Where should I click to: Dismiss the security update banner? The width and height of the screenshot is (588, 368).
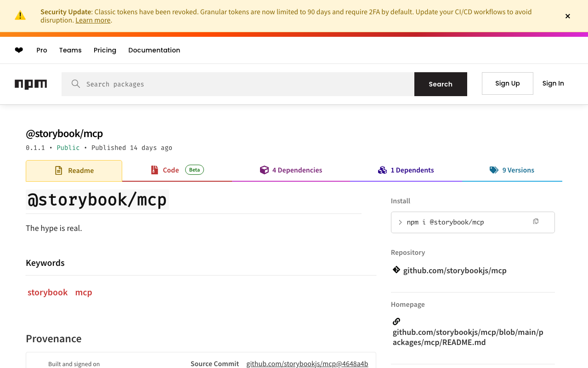coord(568,16)
